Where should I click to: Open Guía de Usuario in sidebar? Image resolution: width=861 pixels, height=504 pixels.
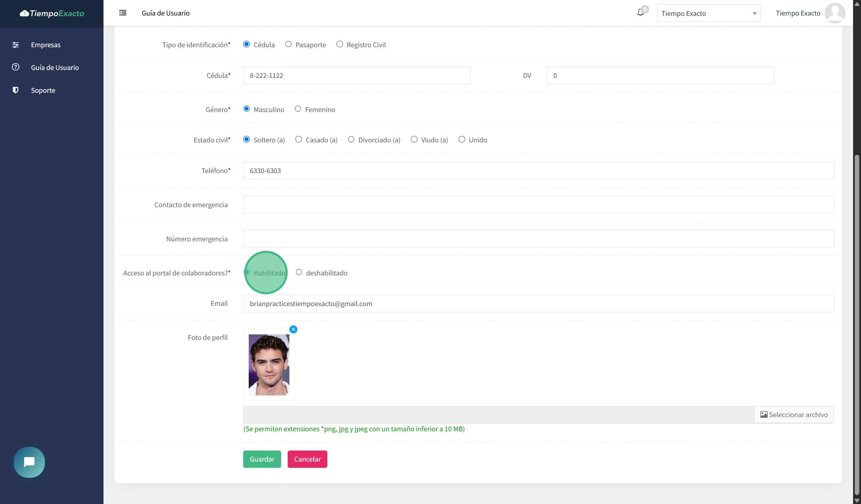pyautogui.click(x=55, y=68)
